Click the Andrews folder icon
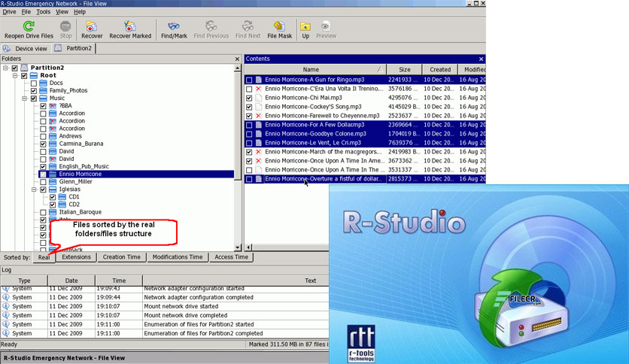Screen dimensions: 629x364 pyautogui.click(x=53, y=136)
